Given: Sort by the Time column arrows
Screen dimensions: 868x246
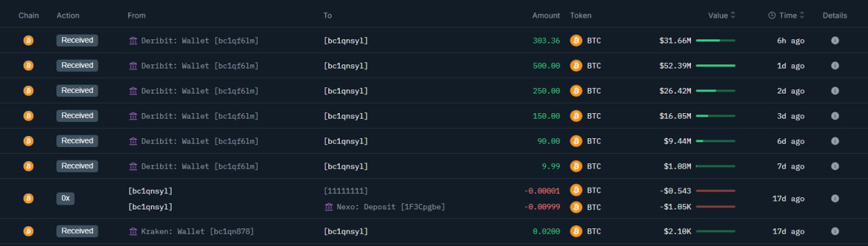Looking at the screenshot, I should (x=802, y=15).
